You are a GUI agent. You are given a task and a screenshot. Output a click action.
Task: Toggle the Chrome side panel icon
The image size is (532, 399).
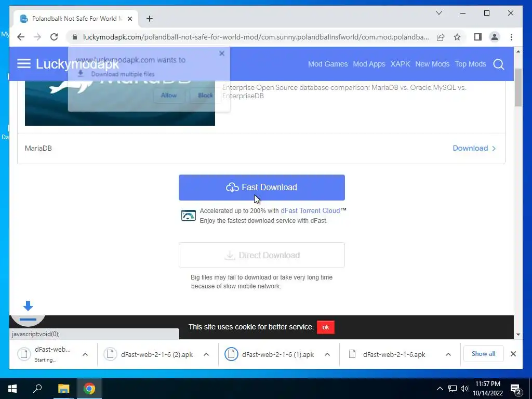tap(478, 37)
